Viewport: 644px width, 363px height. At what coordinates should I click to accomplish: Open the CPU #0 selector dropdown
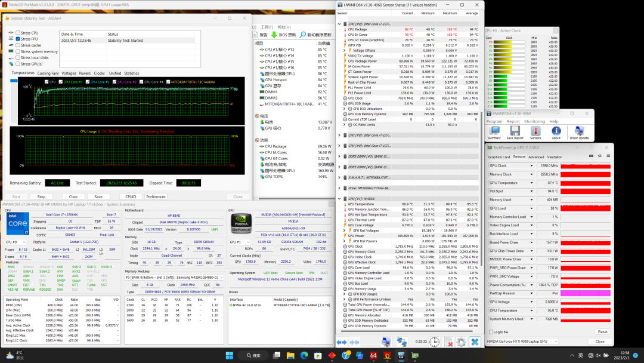coord(17,242)
